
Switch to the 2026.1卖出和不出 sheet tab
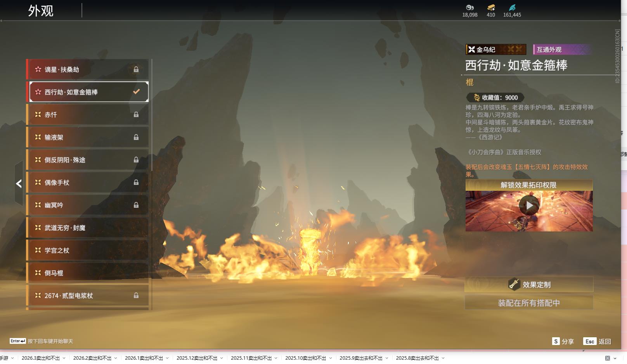click(144, 358)
